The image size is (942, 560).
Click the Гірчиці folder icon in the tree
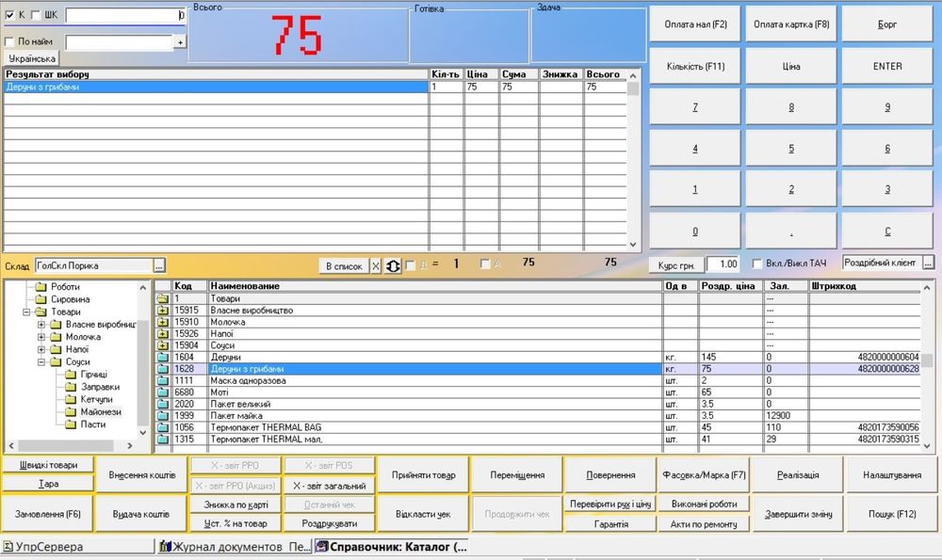[71, 374]
